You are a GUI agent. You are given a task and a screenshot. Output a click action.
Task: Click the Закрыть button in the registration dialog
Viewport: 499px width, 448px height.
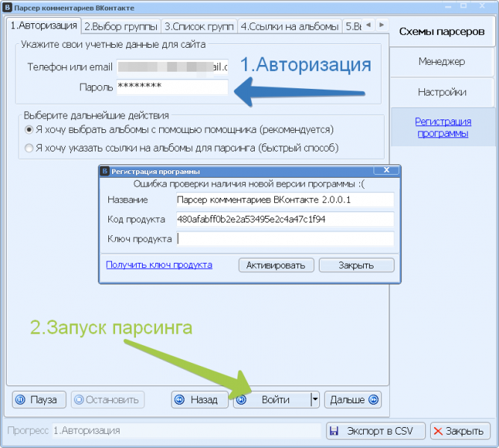(356, 265)
